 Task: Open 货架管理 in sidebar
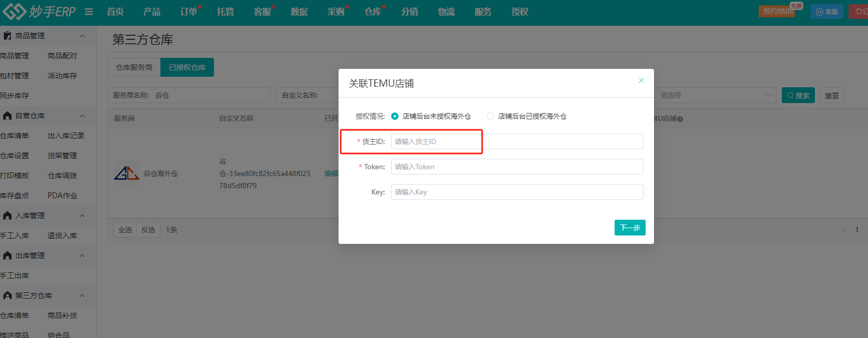click(x=62, y=156)
